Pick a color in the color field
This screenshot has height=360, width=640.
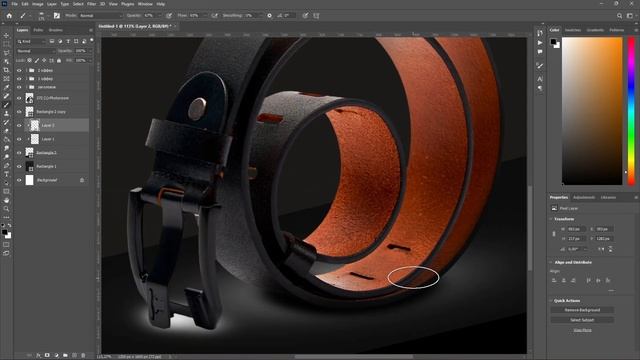pyautogui.click(x=592, y=111)
